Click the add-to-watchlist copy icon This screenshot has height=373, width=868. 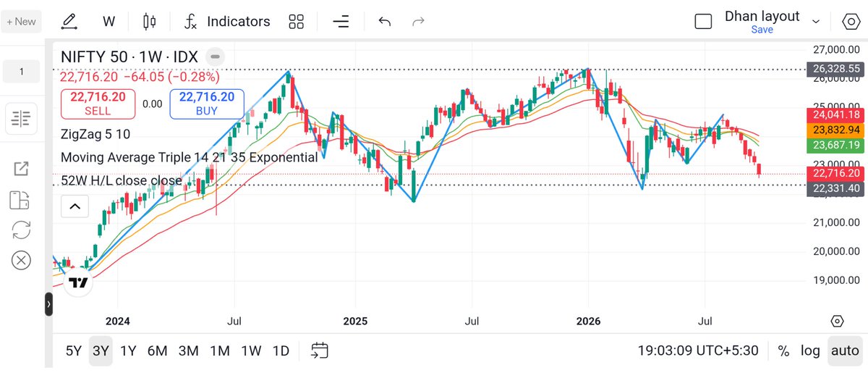pos(21,200)
